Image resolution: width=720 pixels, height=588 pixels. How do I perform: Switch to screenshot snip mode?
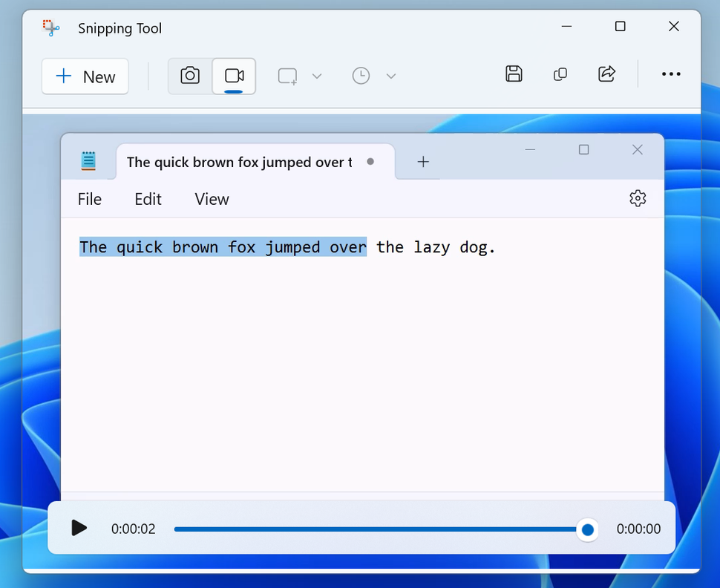pyautogui.click(x=190, y=75)
